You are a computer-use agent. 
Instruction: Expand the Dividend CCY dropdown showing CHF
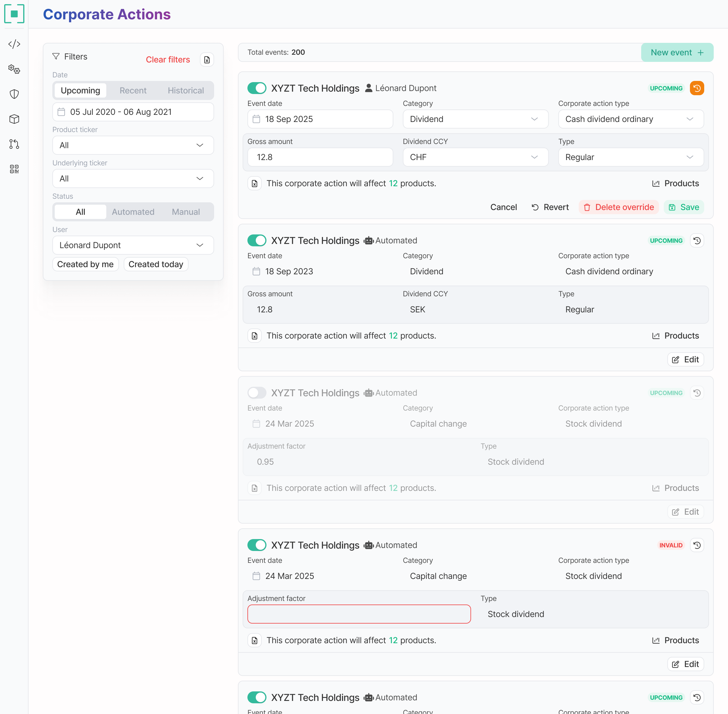[475, 157]
